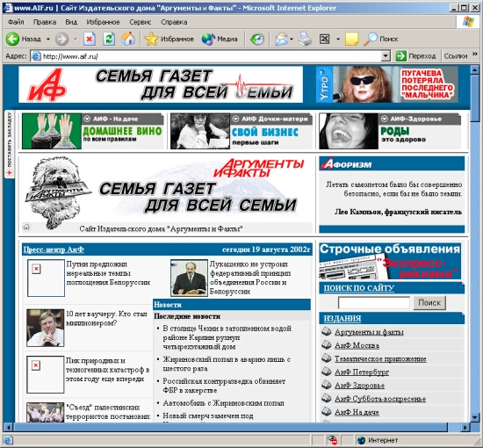Open the Media (Медиа) panel
The height and width of the screenshot is (448, 483).
[x=220, y=40]
